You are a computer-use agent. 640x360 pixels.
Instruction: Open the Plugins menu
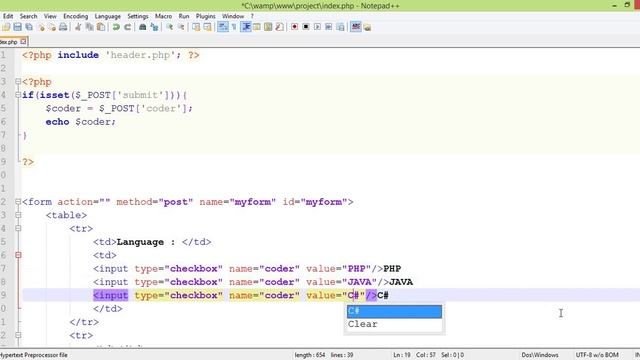tap(206, 16)
